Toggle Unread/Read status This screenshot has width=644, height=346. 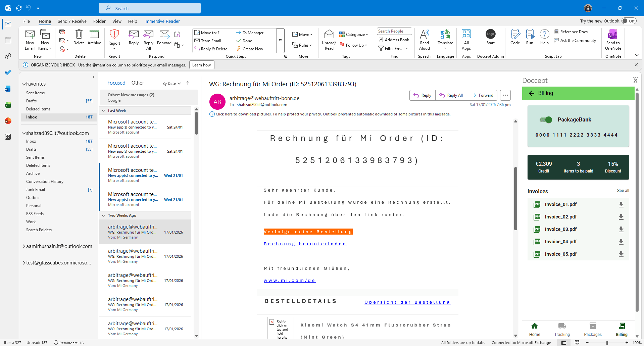point(329,40)
